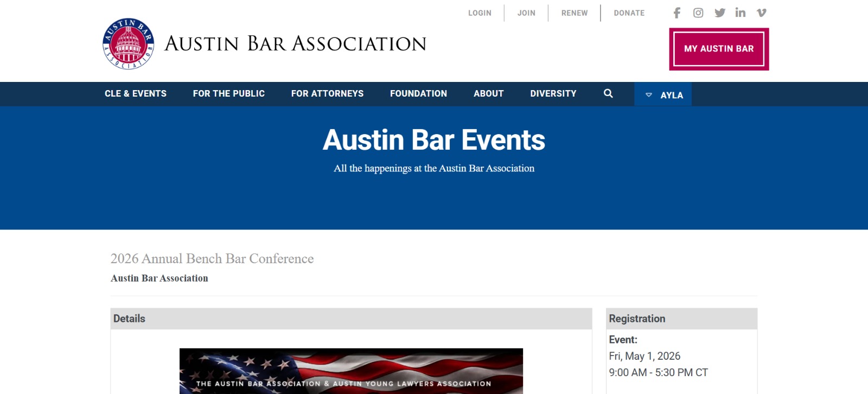Click the Donate link
Screen dimensions: 868x394
(629, 13)
